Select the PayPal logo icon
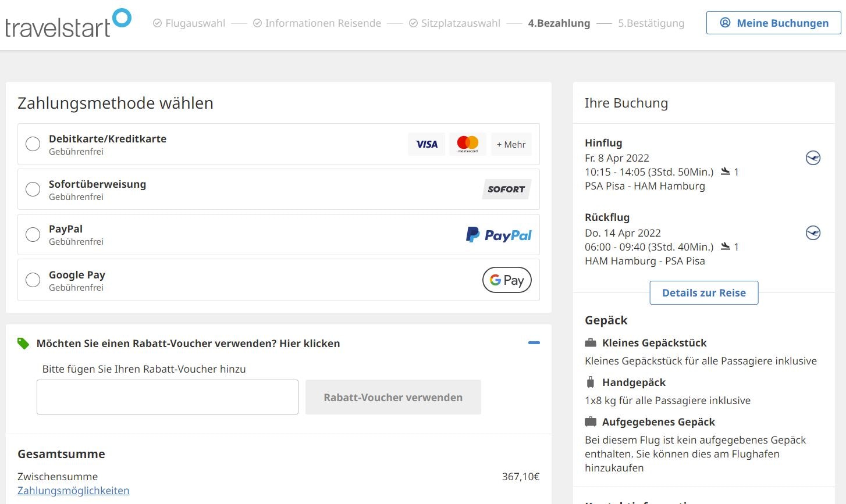 pyautogui.click(x=498, y=234)
